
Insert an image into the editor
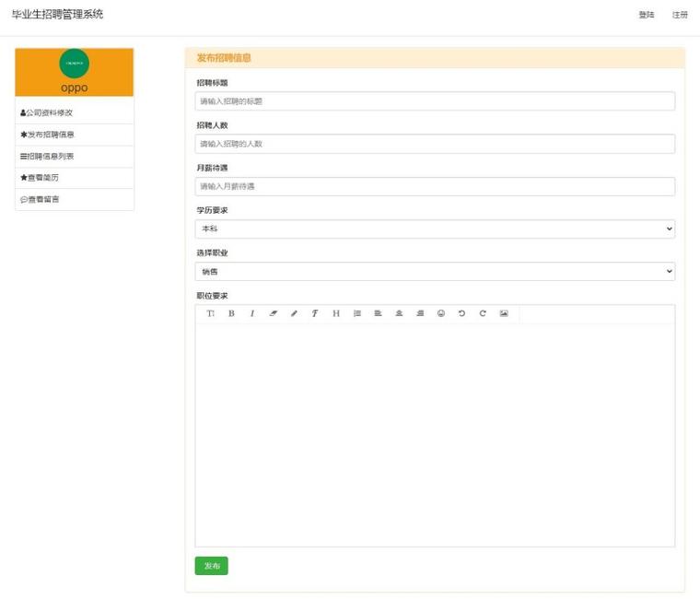click(x=504, y=313)
